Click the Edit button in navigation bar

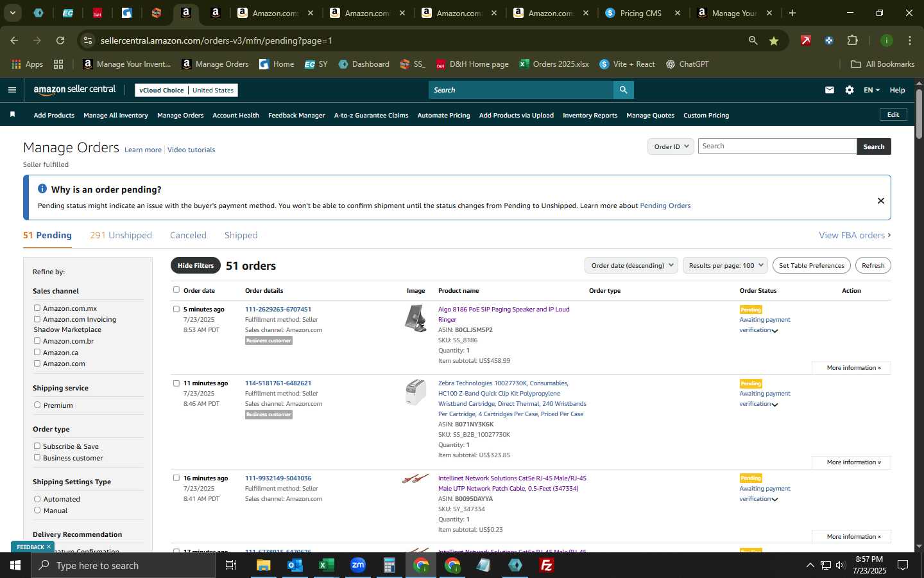(893, 114)
